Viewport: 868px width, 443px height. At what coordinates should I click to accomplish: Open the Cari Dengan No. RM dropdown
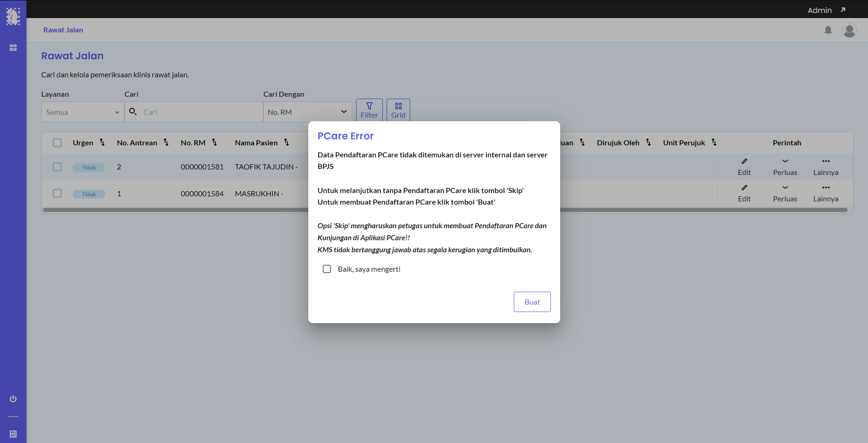307,112
